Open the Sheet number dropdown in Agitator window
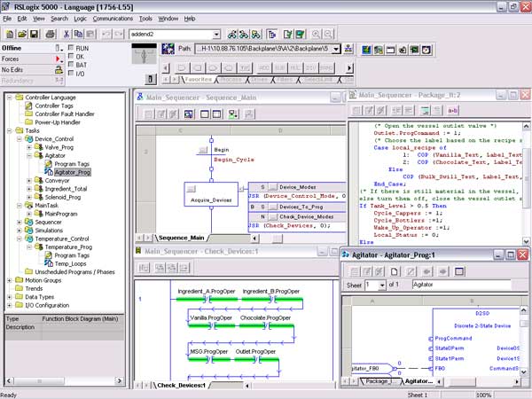The image size is (532, 399). click(382, 285)
